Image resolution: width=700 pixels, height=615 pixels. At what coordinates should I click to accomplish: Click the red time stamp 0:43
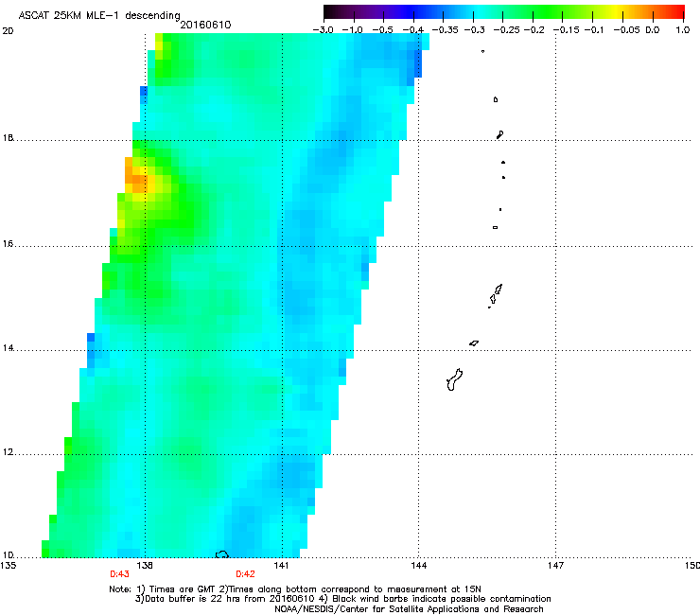pyautogui.click(x=119, y=574)
